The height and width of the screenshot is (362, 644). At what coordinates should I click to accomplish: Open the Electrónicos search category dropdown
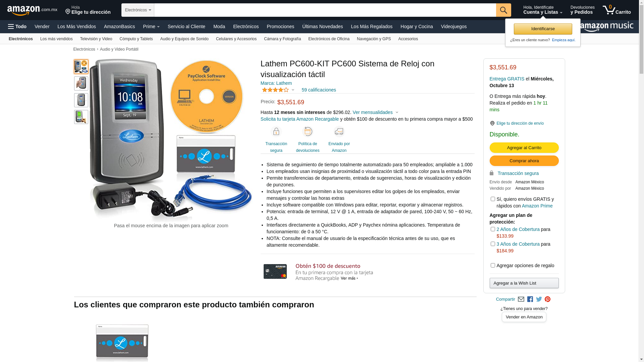138,10
